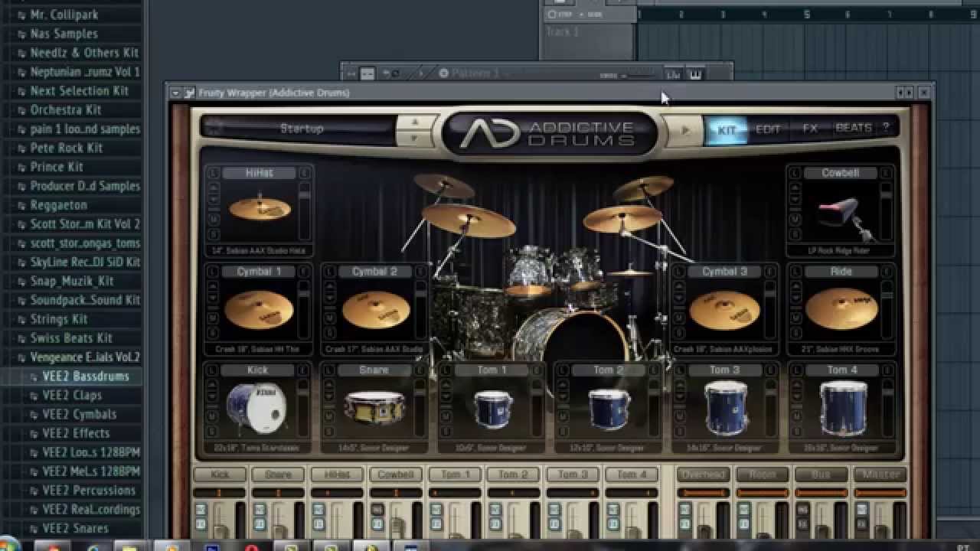Mute the HiHat kitpiece with M button
Screen dimensions: 980x551
click(x=214, y=218)
